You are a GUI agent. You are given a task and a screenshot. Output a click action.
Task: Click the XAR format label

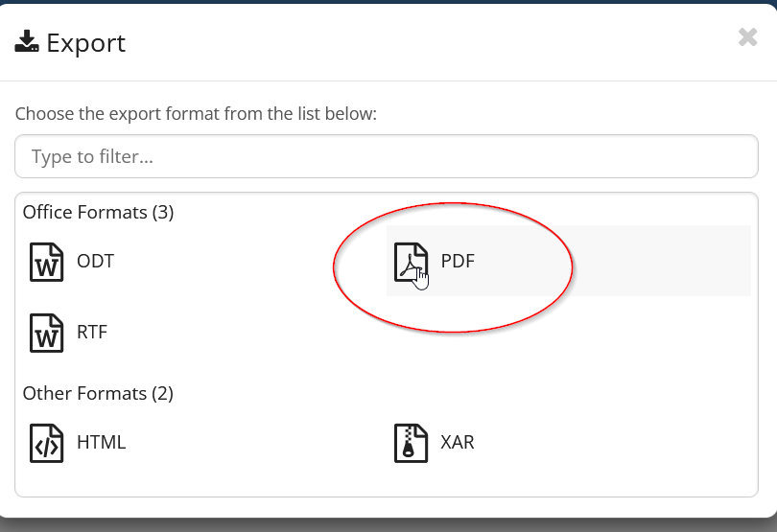pyautogui.click(x=458, y=443)
